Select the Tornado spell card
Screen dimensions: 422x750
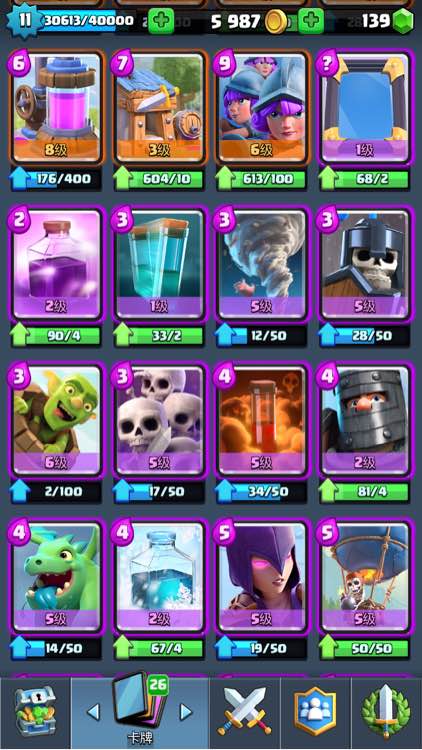[x=262, y=265]
